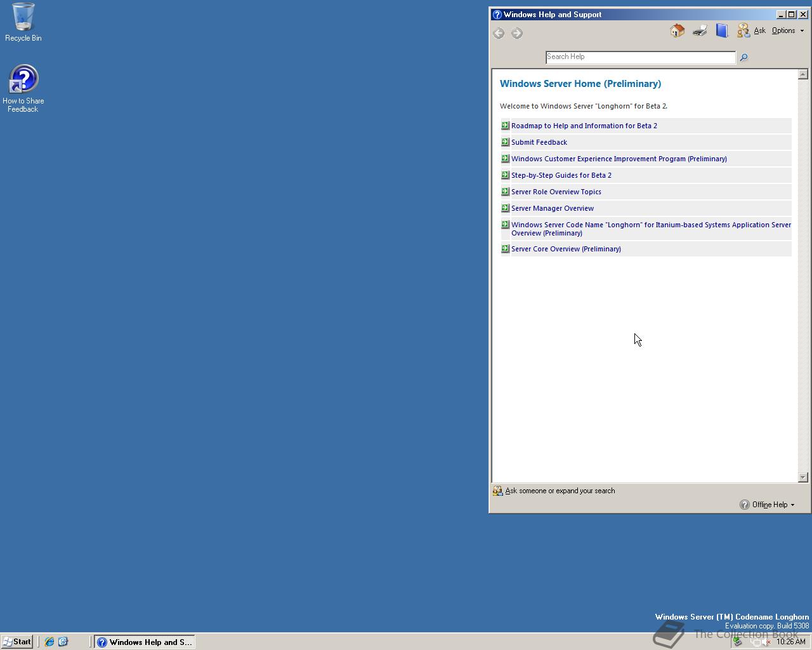Screen dimensions: 812x650
Task: Click the scroll down arrow of help pane
Action: [802, 477]
